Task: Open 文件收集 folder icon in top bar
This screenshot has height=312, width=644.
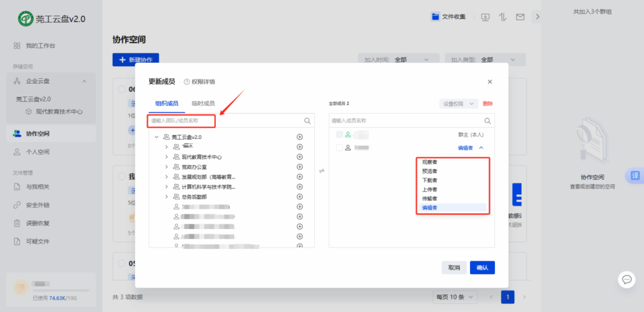Action: 435,17
